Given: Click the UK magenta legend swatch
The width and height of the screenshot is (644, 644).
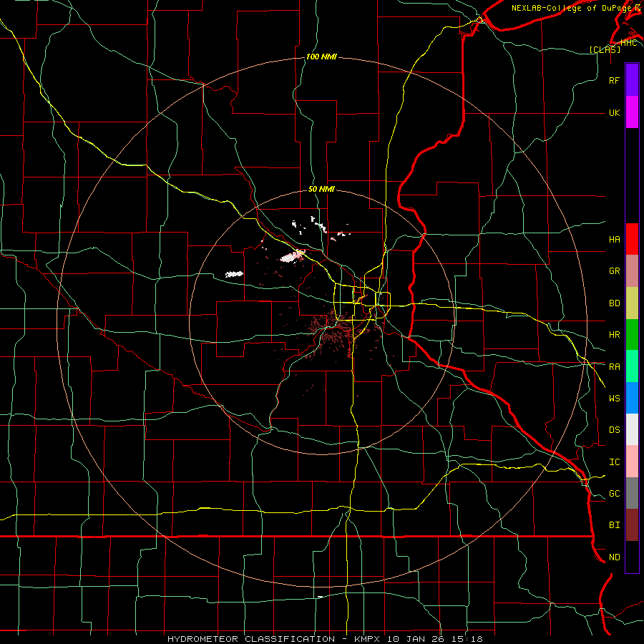Looking at the screenshot, I should [x=632, y=112].
